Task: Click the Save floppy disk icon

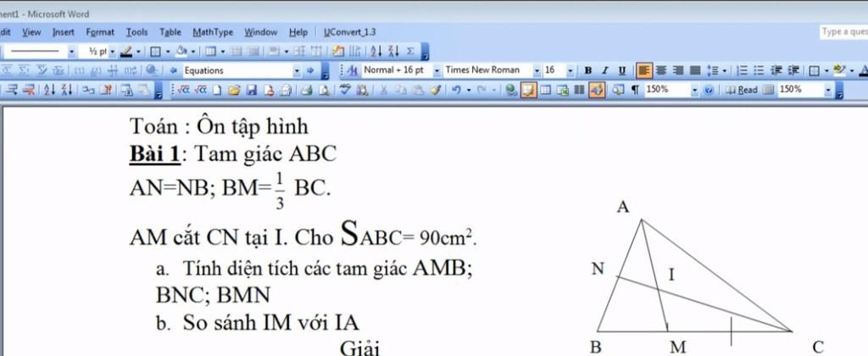Action: click(x=251, y=89)
